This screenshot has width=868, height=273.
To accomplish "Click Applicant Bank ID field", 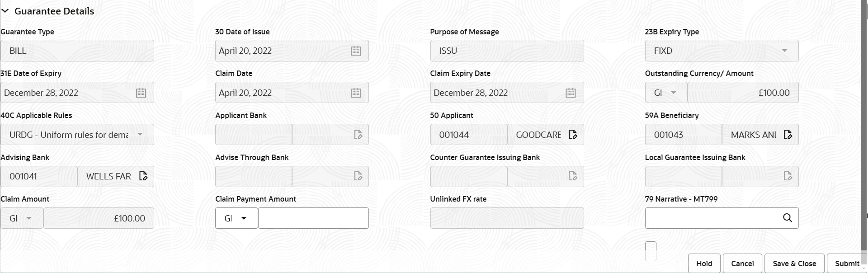I will [254, 135].
